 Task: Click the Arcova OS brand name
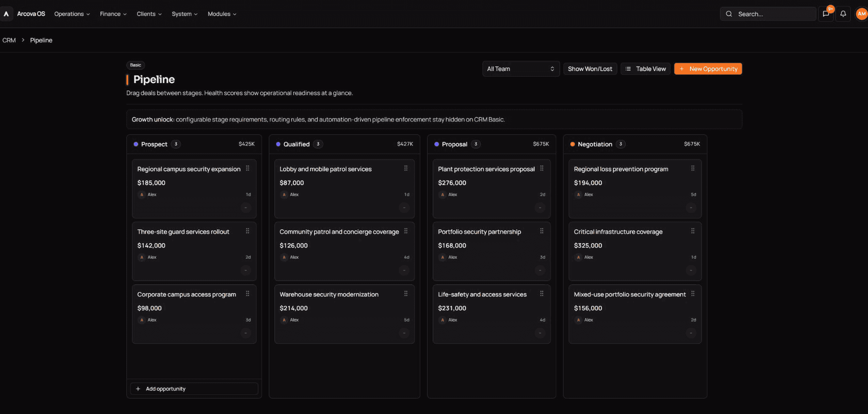[x=31, y=14]
